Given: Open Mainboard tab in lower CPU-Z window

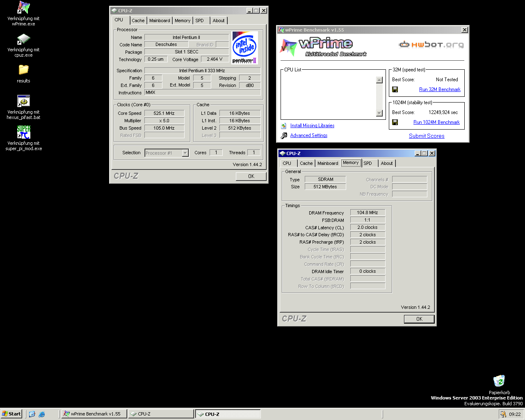Looking at the screenshot, I should pyautogui.click(x=328, y=163).
